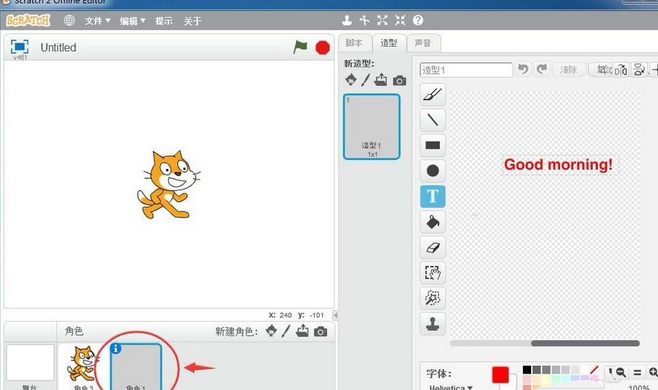Select the scissors delete tool in top bar
This screenshot has width=658, height=390.
[x=364, y=20]
